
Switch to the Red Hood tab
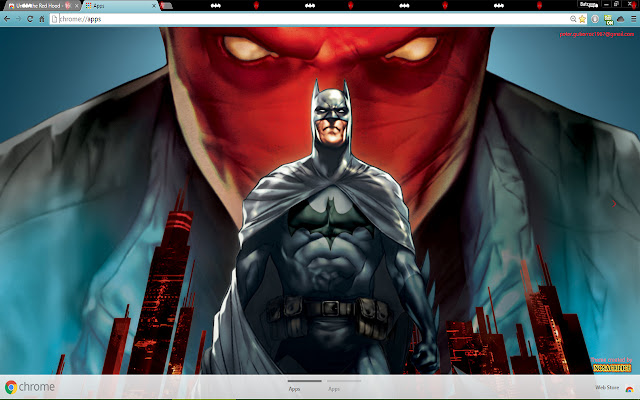40,6
